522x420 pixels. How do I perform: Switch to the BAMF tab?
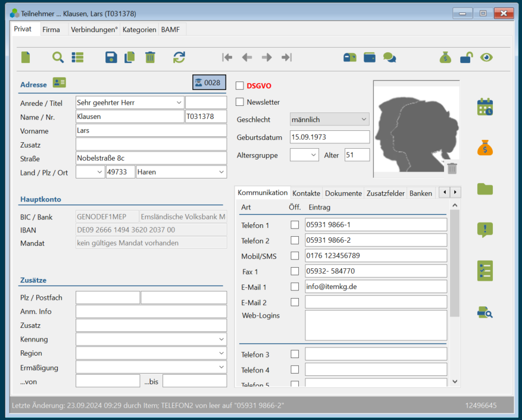[x=170, y=30]
